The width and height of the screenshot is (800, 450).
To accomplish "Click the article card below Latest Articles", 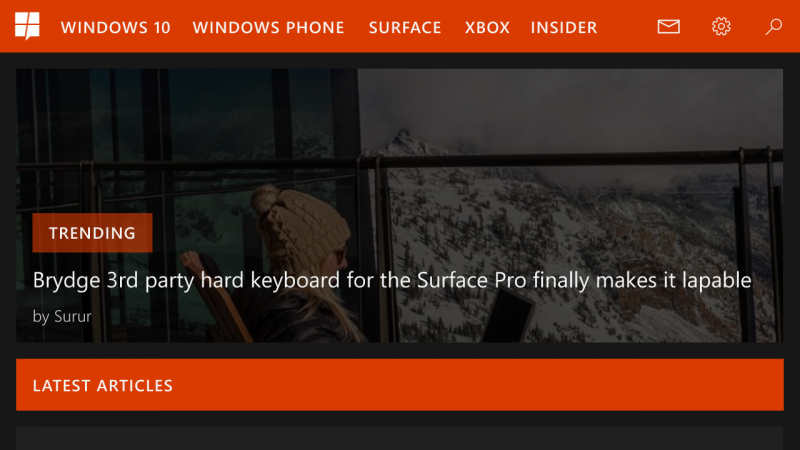I will click(x=399, y=439).
